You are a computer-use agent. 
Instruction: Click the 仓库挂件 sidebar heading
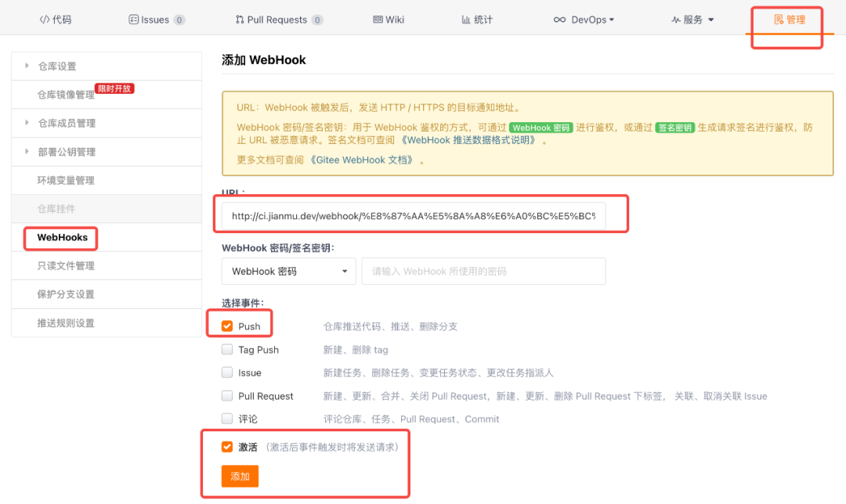56,209
